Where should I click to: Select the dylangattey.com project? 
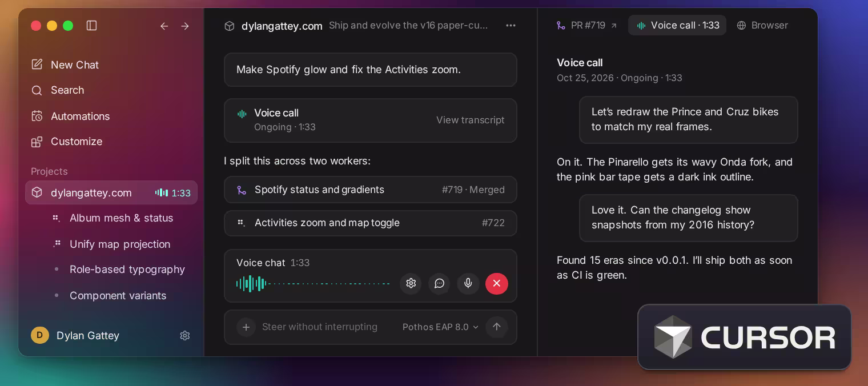pos(111,192)
